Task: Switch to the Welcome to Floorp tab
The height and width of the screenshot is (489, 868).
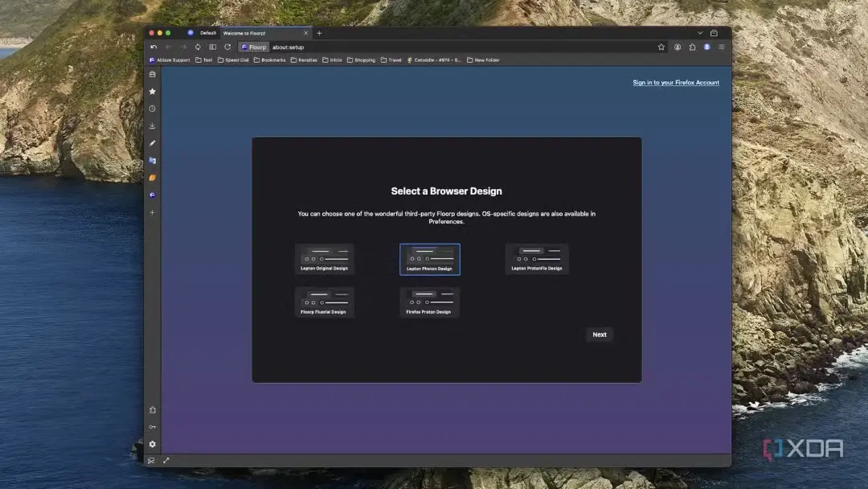Action: click(x=265, y=33)
